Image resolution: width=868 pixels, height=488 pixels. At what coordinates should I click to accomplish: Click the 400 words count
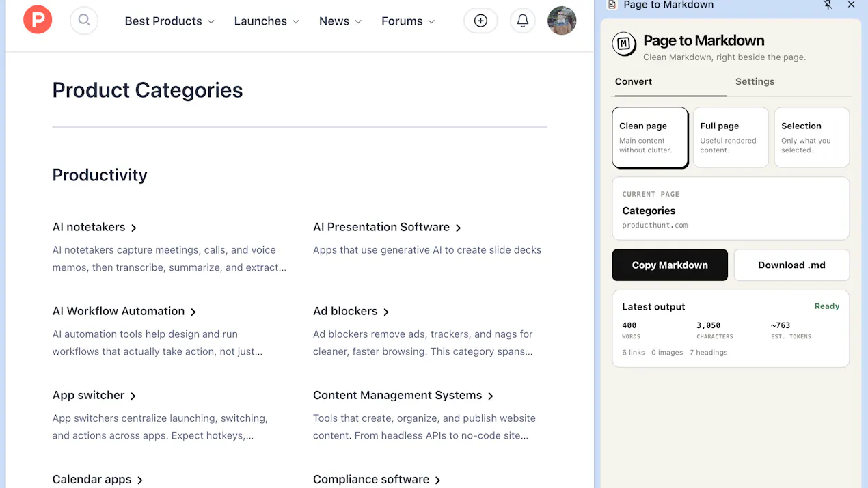pyautogui.click(x=629, y=325)
